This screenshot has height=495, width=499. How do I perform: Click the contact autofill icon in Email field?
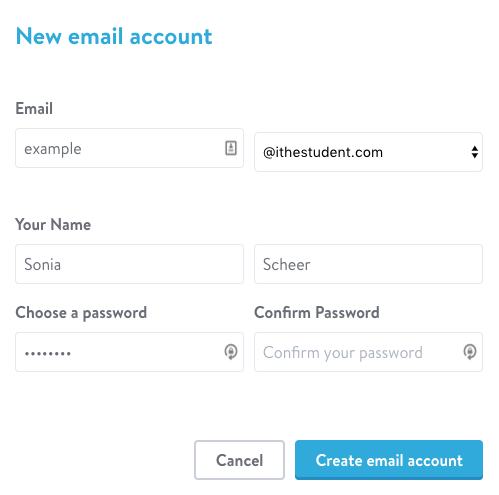(231, 148)
